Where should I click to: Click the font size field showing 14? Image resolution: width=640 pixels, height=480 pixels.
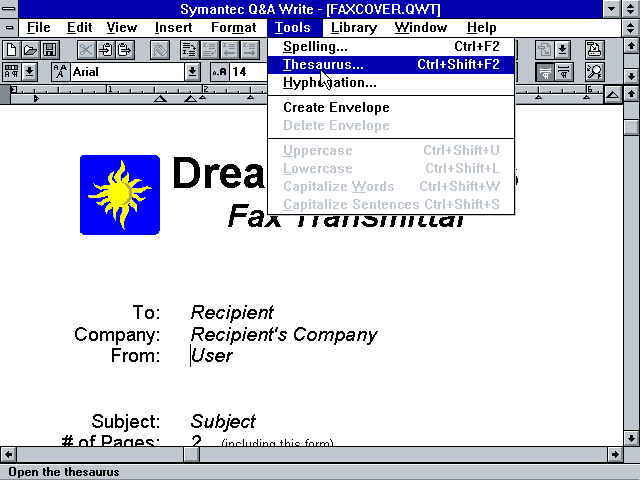pyautogui.click(x=248, y=72)
